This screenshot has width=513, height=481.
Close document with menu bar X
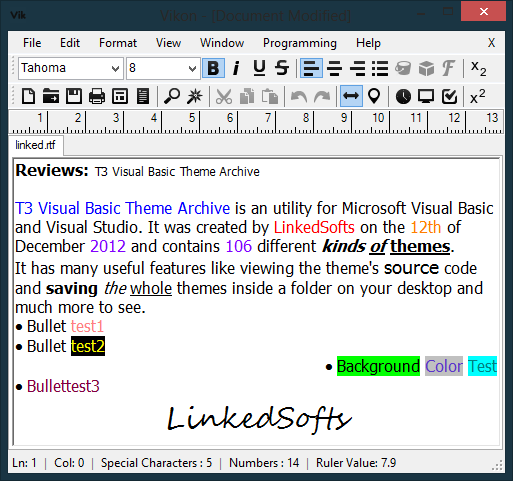491,43
